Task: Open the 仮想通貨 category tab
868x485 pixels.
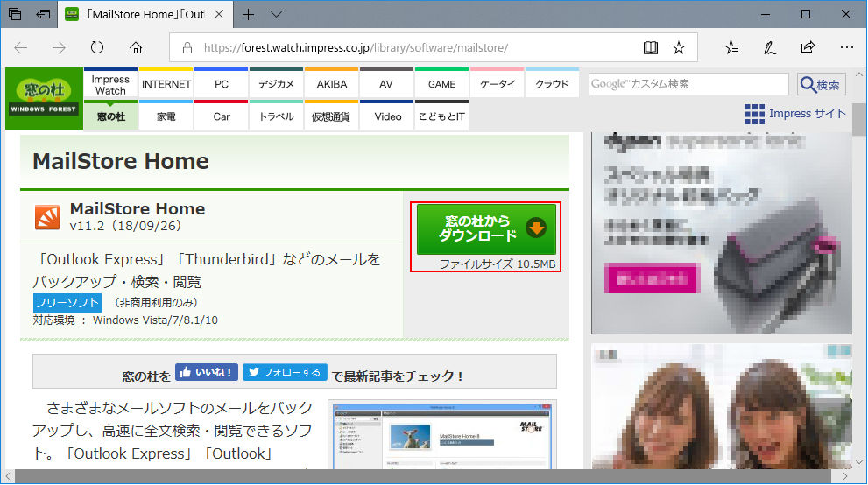Action: pyautogui.click(x=332, y=116)
